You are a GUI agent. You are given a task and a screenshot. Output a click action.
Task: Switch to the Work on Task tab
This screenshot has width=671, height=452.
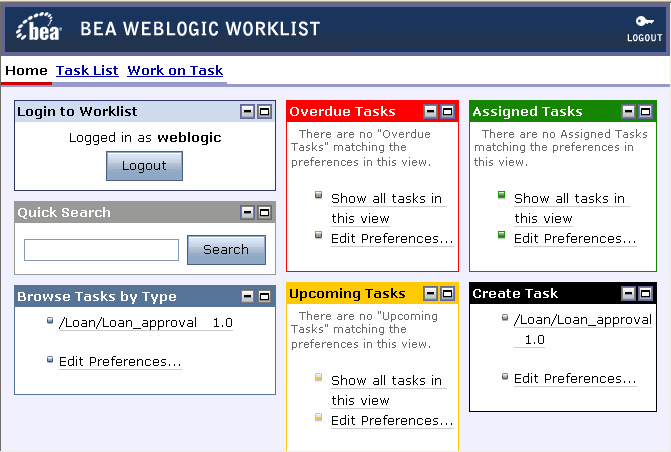[175, 70]
